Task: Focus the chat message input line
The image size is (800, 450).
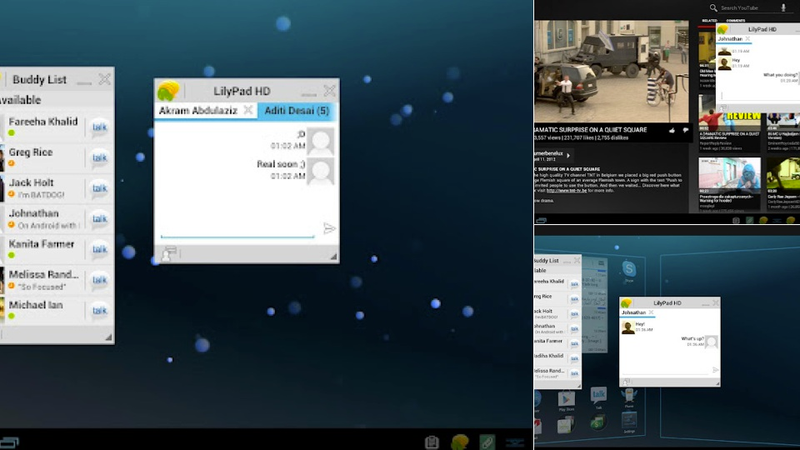Action: pos(237,231)
